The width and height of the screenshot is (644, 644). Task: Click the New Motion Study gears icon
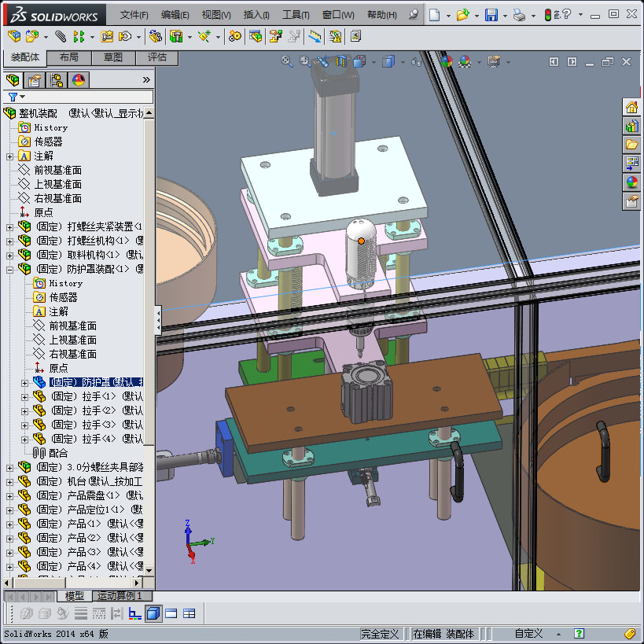tap(235, 36)
